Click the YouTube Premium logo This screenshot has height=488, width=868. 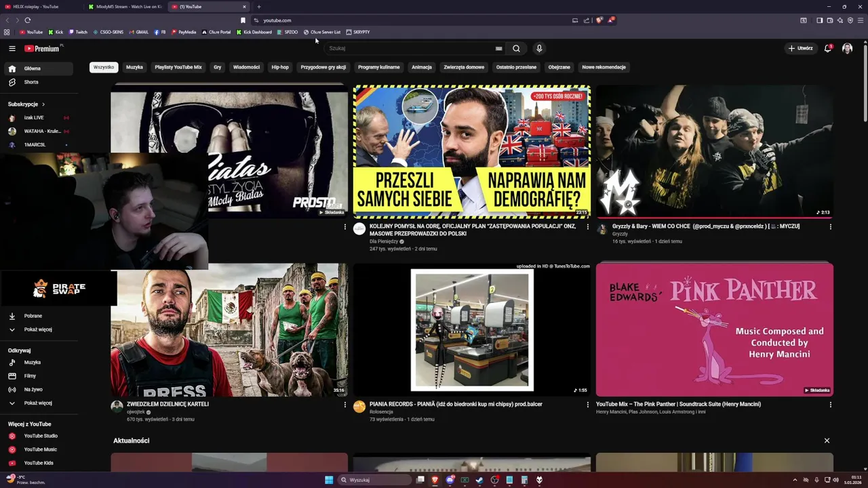click(x=43, y=48)
